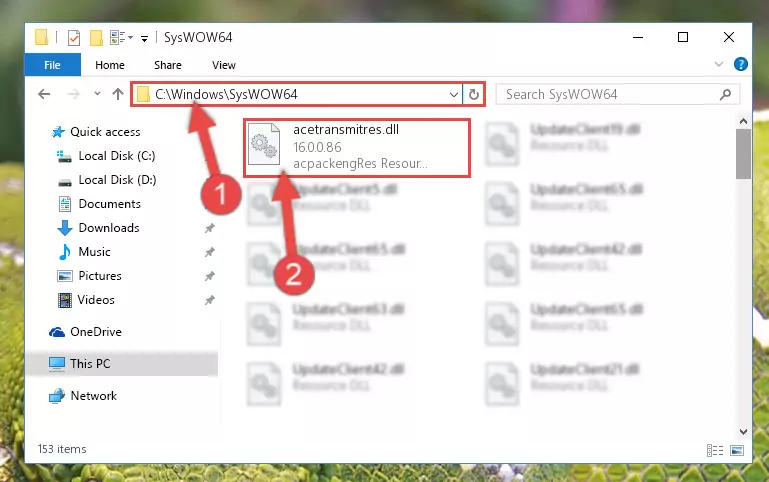Select Quick access in navigation pane

coord(105,131)
